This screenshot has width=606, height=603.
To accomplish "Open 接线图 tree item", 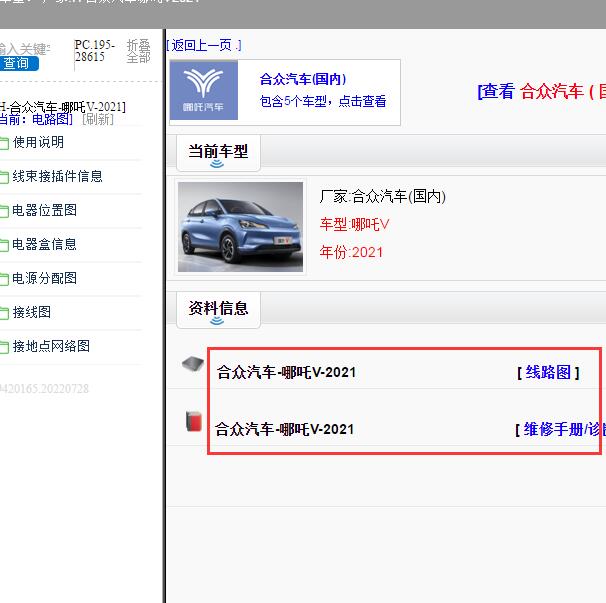I will click(32, 312).
